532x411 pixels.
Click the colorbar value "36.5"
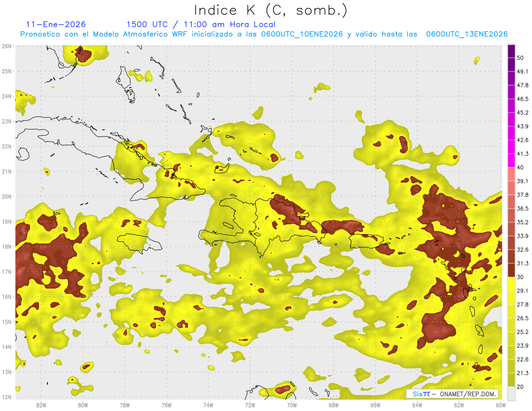pos(522,208)
